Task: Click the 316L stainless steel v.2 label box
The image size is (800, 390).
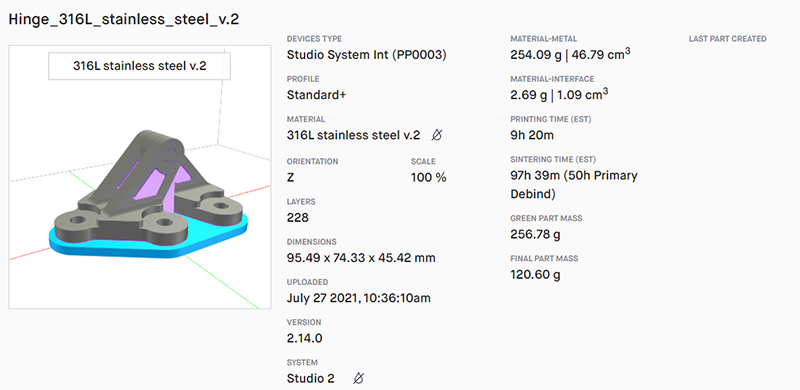Action: coord(139,65)
